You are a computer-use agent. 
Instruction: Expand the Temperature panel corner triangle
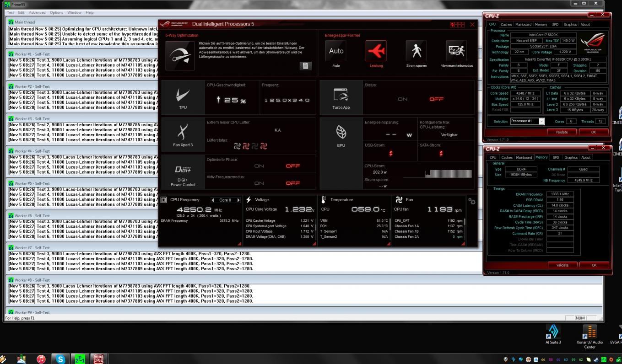389,244
